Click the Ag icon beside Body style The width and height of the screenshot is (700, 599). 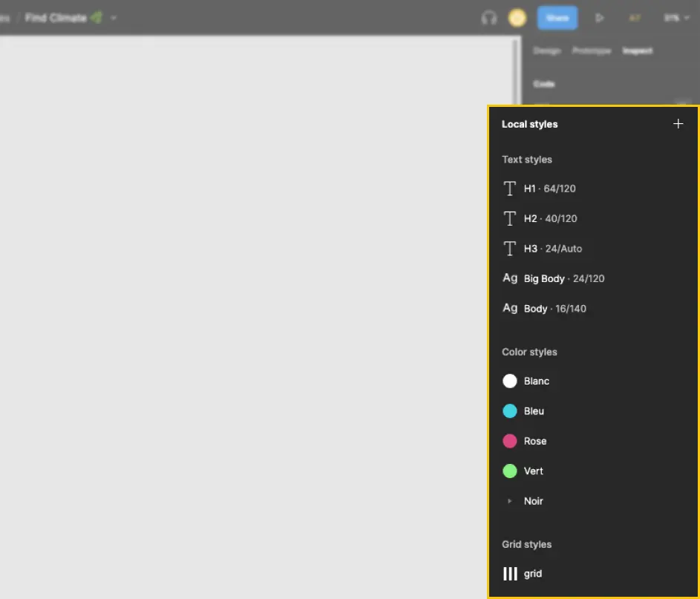(x=510, y=308)
